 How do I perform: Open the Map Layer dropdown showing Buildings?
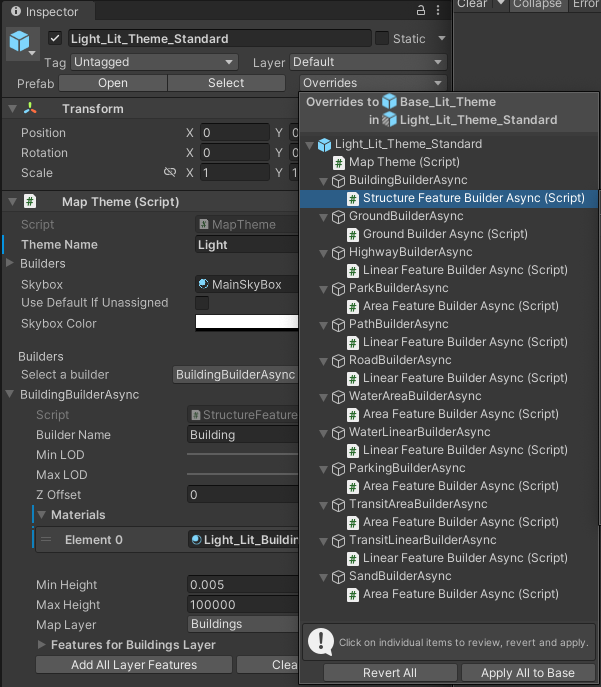[243, 624]
